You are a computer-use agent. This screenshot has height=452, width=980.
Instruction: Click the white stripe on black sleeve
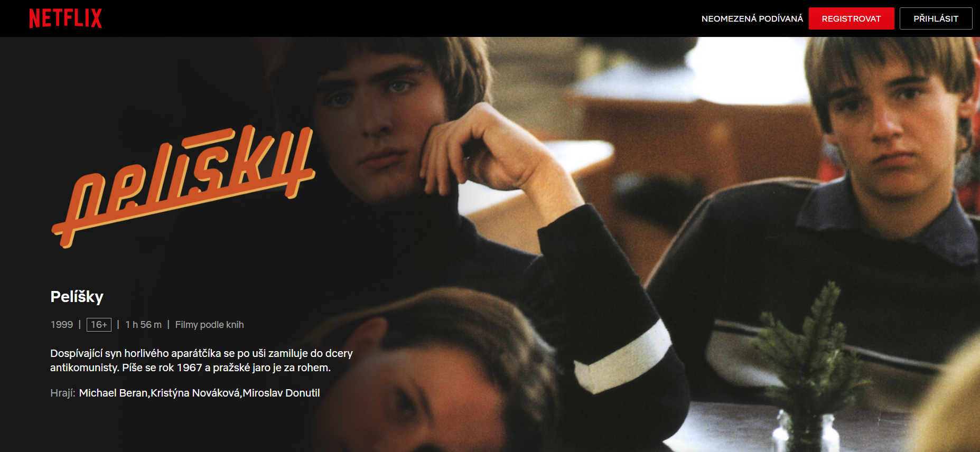pyautogui.click(x=623, y=356)
